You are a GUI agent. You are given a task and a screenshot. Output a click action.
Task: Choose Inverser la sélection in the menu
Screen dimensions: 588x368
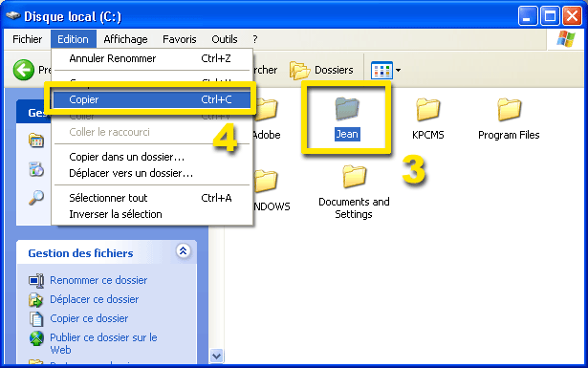(x=152, y=214)
